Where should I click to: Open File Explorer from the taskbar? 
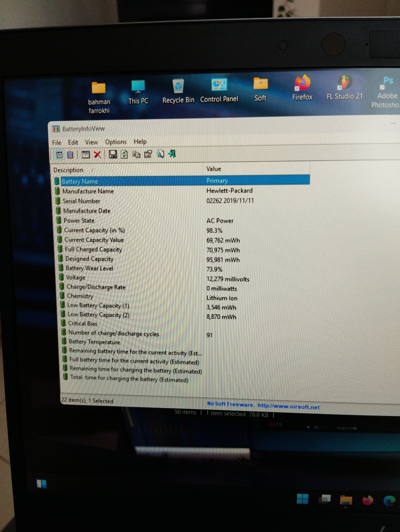pos(346,500)
